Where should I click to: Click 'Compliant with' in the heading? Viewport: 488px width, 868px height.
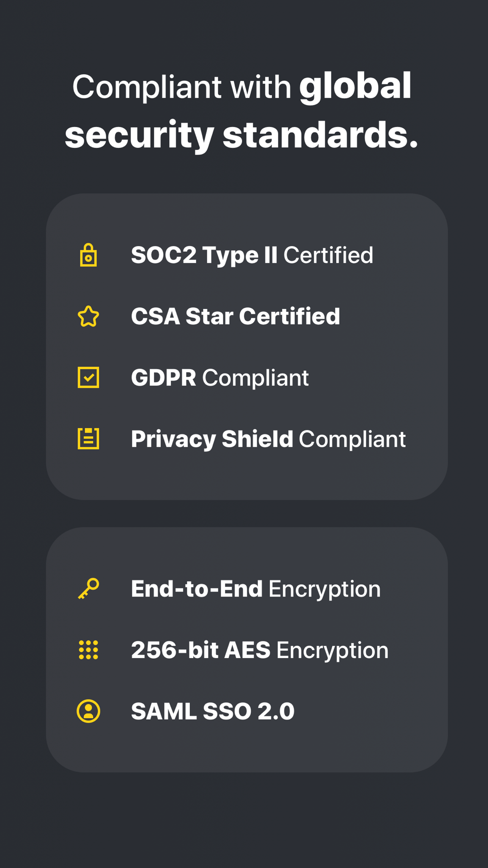(x=182, y=87)
